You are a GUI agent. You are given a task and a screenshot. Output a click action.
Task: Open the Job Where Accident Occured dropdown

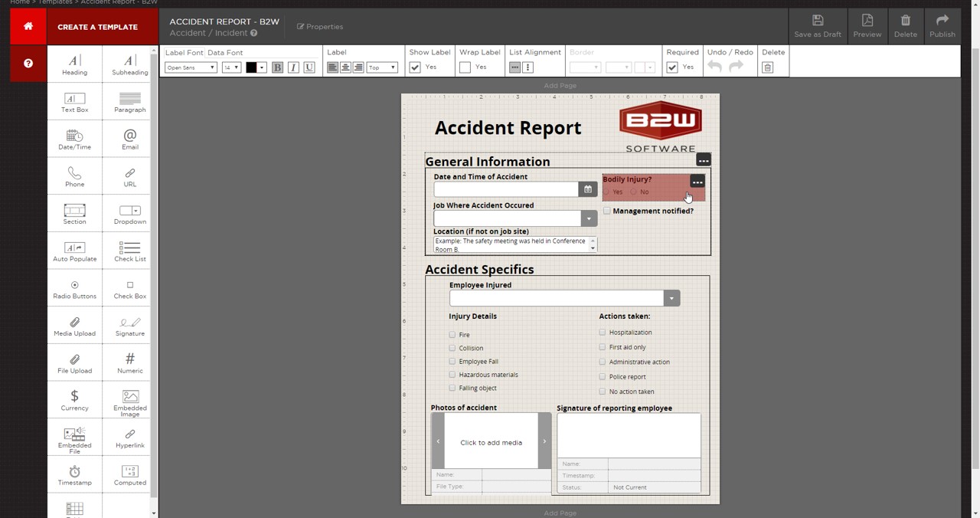point(589,218)
